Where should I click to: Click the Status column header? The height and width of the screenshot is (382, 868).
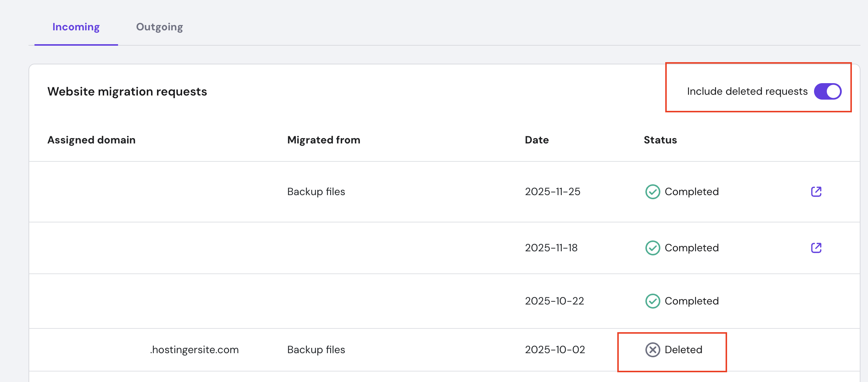(x=660, y=140)
